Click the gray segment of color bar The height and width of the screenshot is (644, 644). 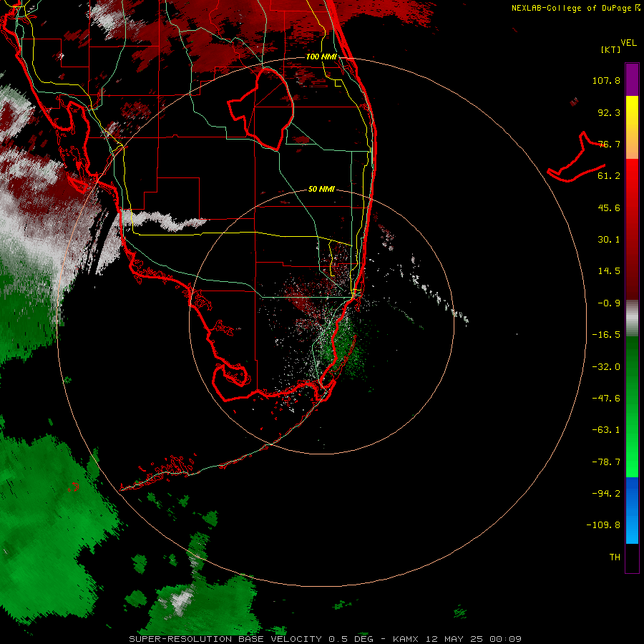[x=632, y=318]
